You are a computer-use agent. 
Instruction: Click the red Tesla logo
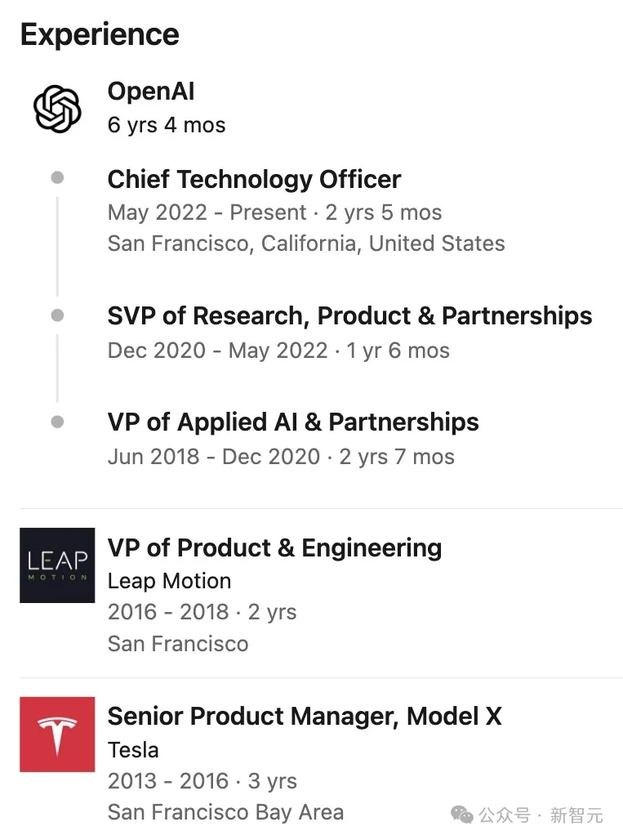point(57,734)
